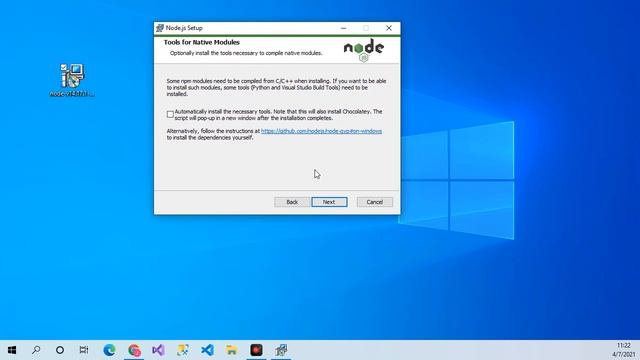Viewport: 640px width, 360px height.
Task: Click the Node.js Setup title bar icon
Action: click(160, 28)
